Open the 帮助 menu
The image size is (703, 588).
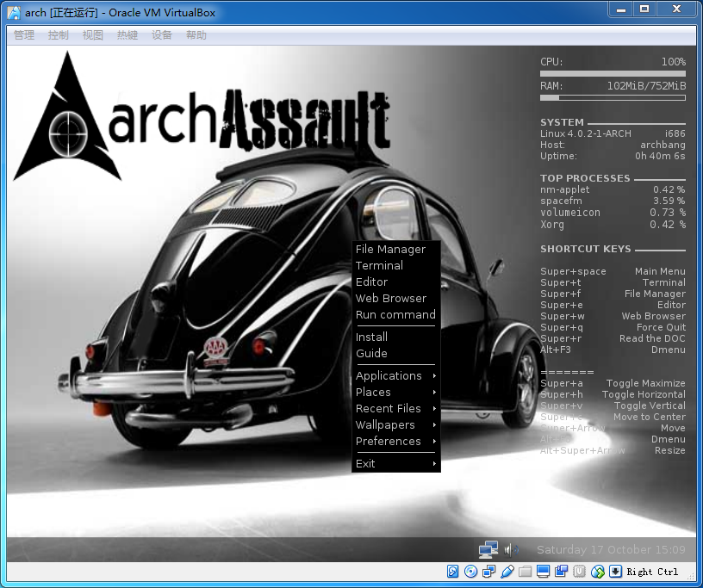pyautogui.click(x=196, y=35)
